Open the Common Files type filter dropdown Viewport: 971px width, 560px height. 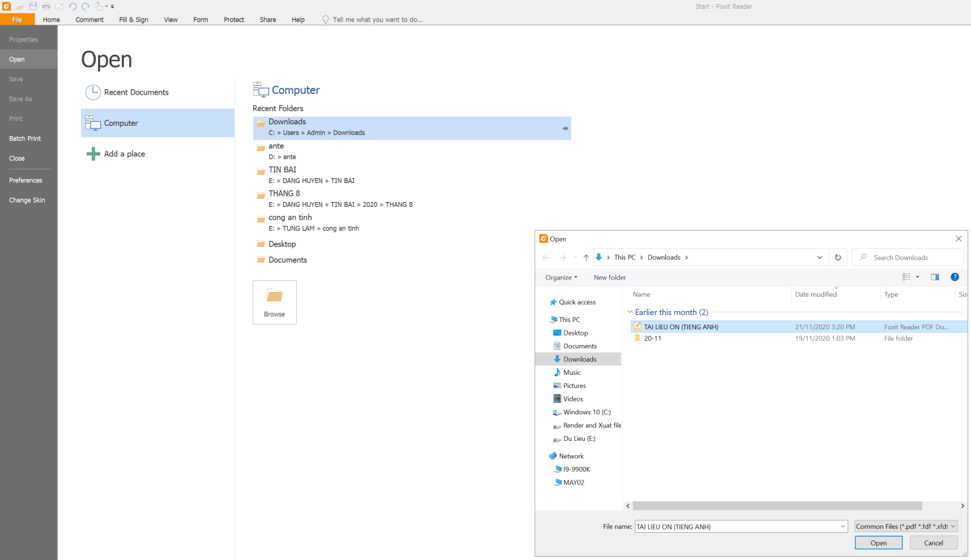click(906, 526)
